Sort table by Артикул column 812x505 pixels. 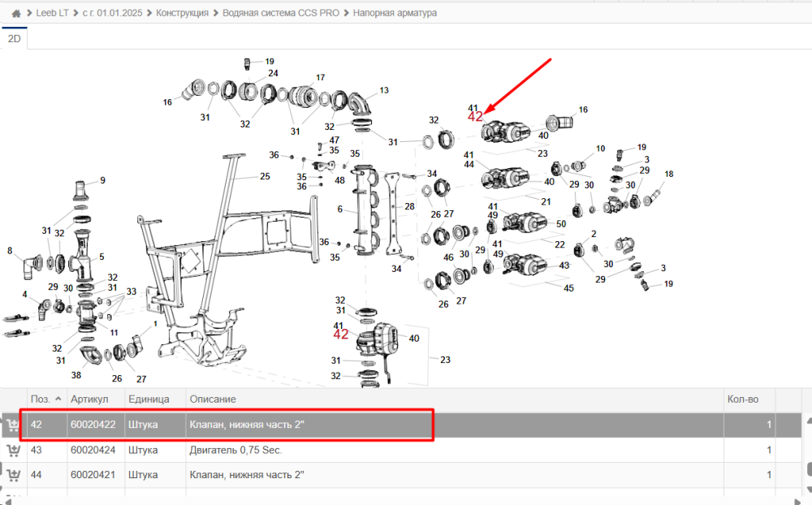coord(89,399)
